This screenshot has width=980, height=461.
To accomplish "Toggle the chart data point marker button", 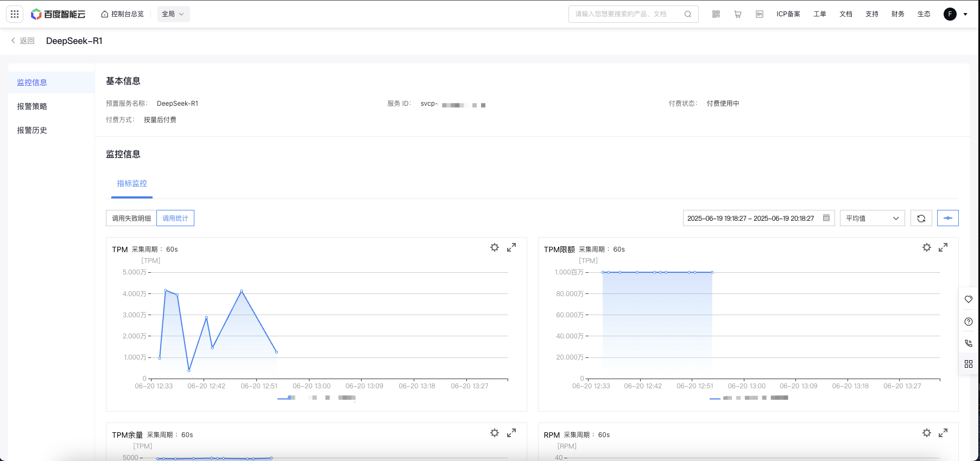I will coord(948,218).
